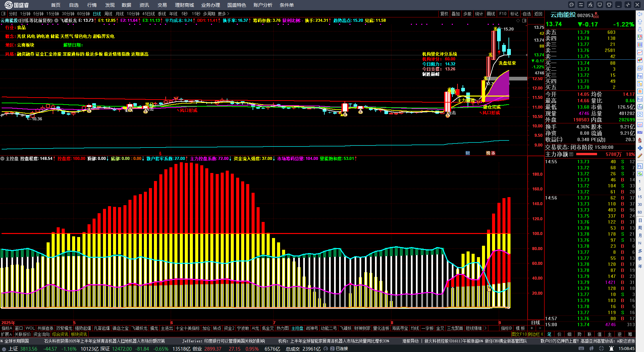Viewport: 644px width, 352px height.
Task: Click the red S icon in sidebar
Action: 640,140
